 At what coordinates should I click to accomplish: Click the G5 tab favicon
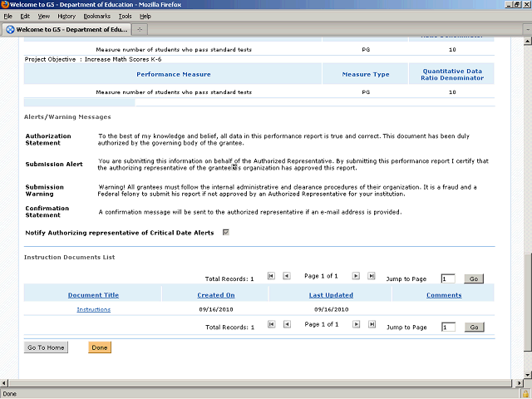tap(11, 30)
